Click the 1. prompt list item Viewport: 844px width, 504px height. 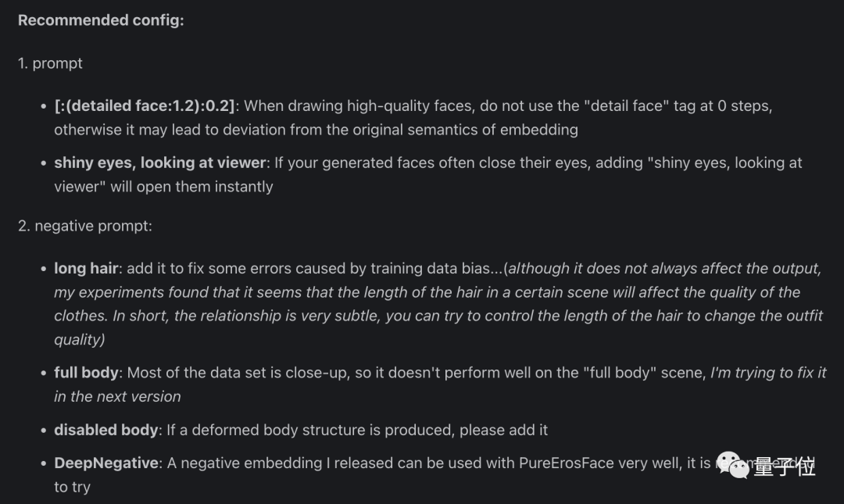[50, 63]
